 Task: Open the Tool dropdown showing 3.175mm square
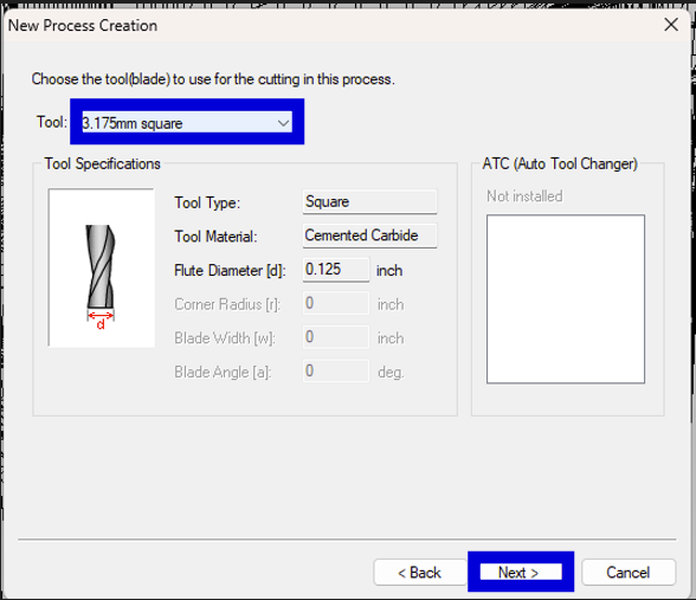point(187,122)
